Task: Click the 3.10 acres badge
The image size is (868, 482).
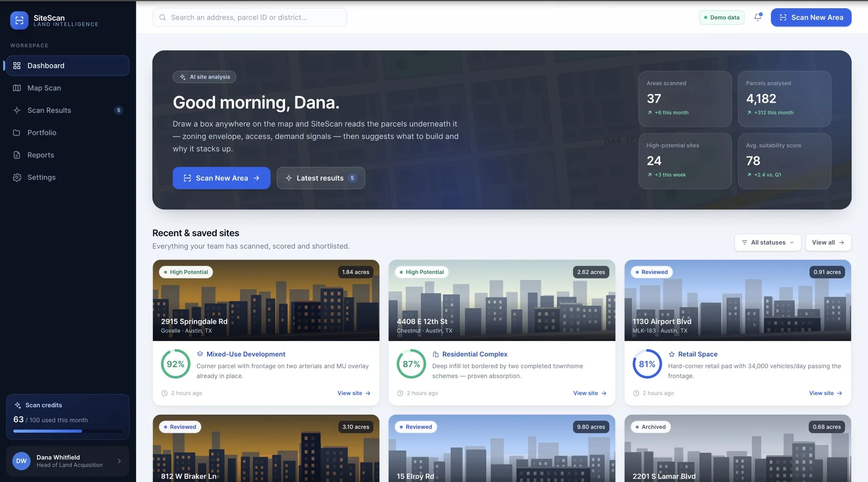Action: (x=355, y=427)
